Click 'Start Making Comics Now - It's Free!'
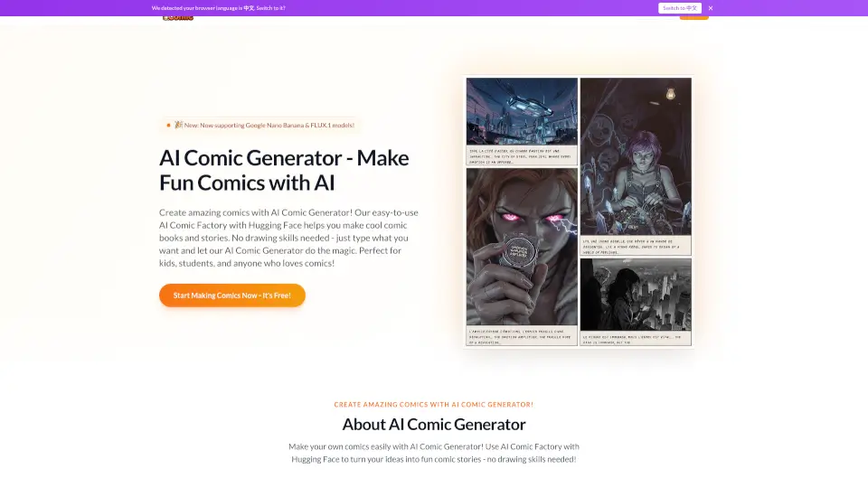The image size is (868, 488). pos(232,296)
